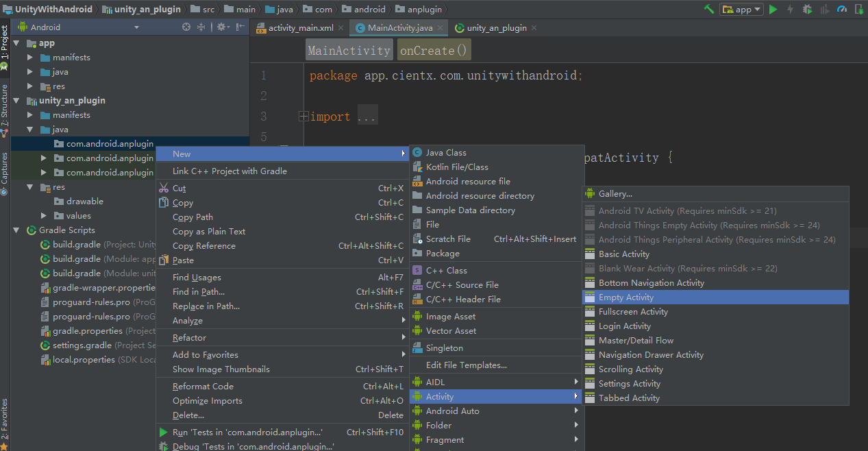Open the app run configuration dropdown
The height and width of the screenshot is (451, 868).
click(x=741, y=10)
